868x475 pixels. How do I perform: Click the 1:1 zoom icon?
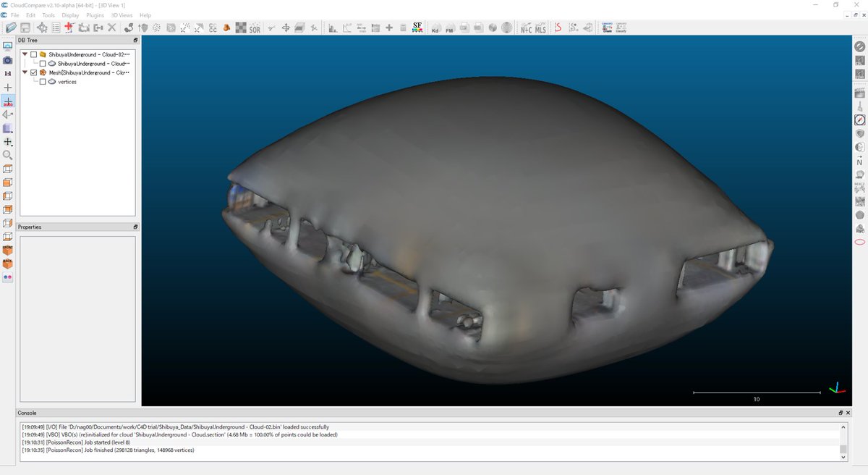click(x=7, y=73)
